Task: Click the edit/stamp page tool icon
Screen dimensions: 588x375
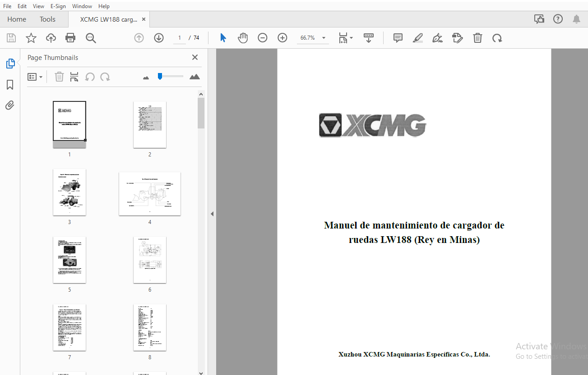Action: pos(458,38)
